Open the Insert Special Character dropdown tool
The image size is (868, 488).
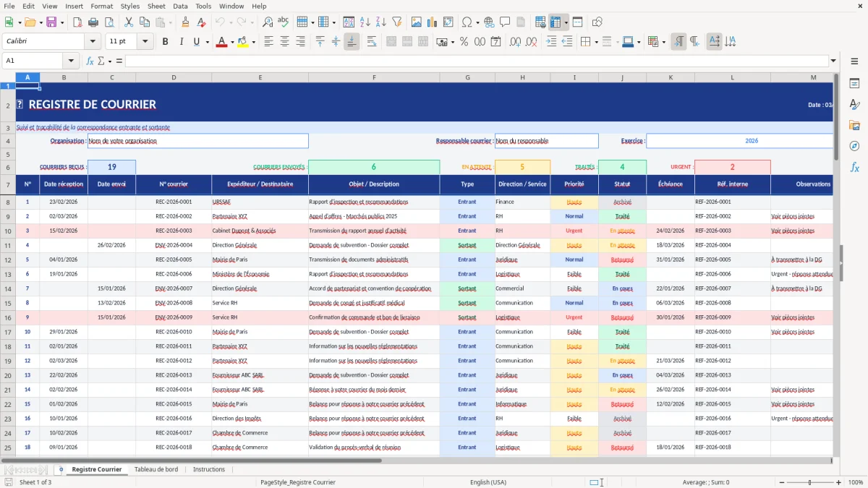tap(478, 22)
